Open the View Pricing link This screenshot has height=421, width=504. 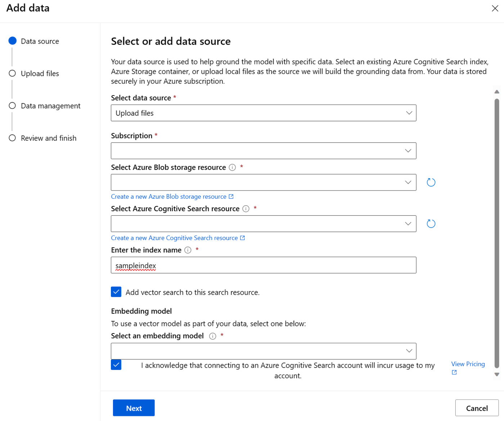[468, 364]
